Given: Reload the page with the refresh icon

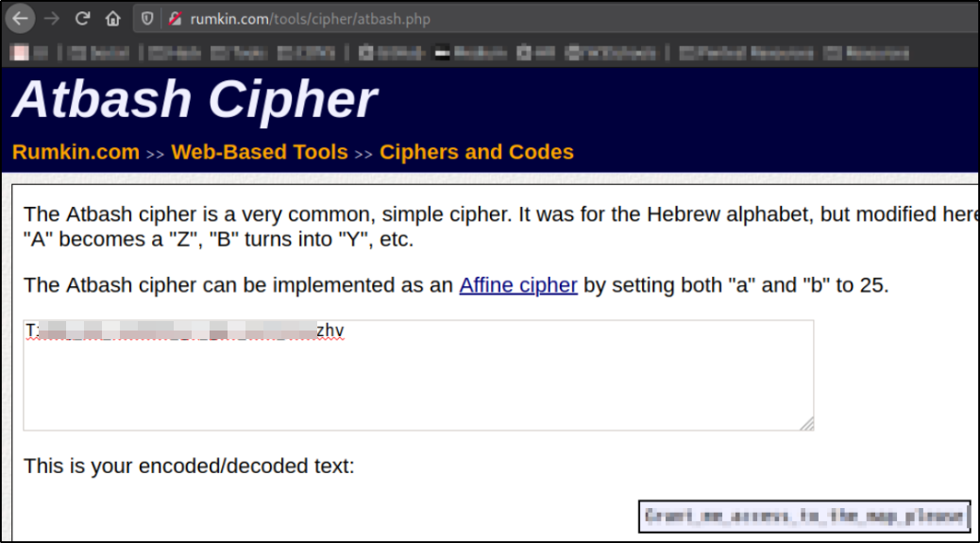Looking at the screenshot, I should (82, 19).
